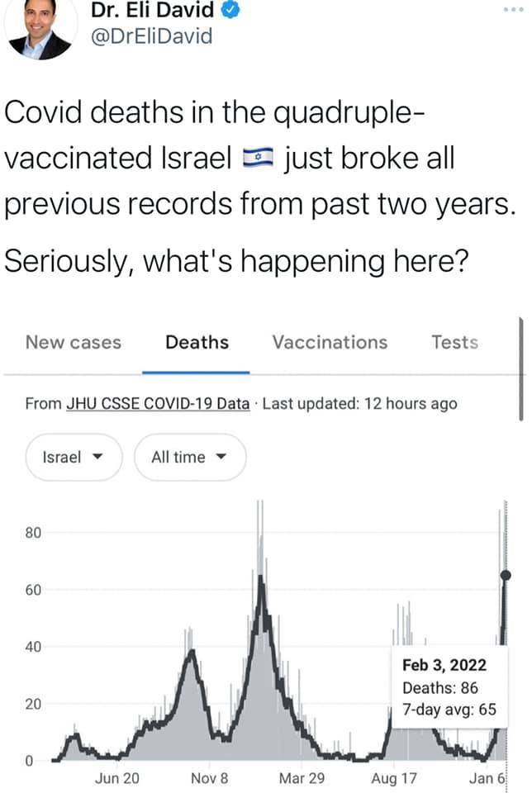
Task: Click the Feb 3, 2022 tooltip box
Action: tap(449, 686)
